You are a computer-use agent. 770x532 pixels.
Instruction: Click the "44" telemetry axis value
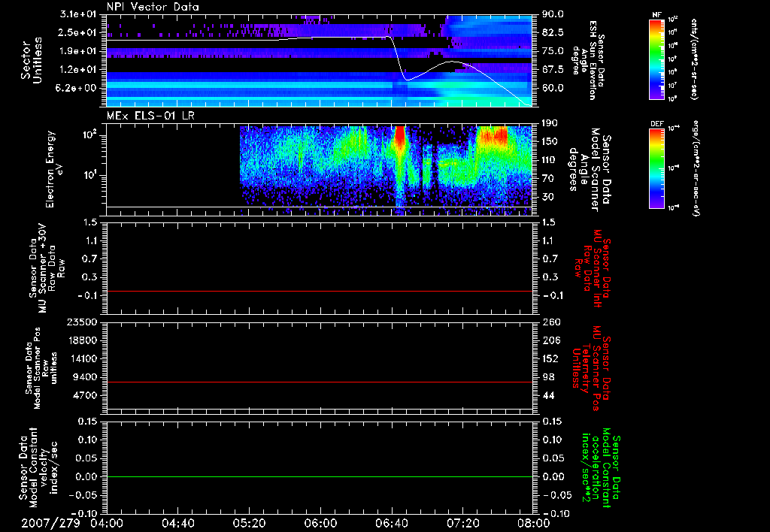click(x=548, y=395)
